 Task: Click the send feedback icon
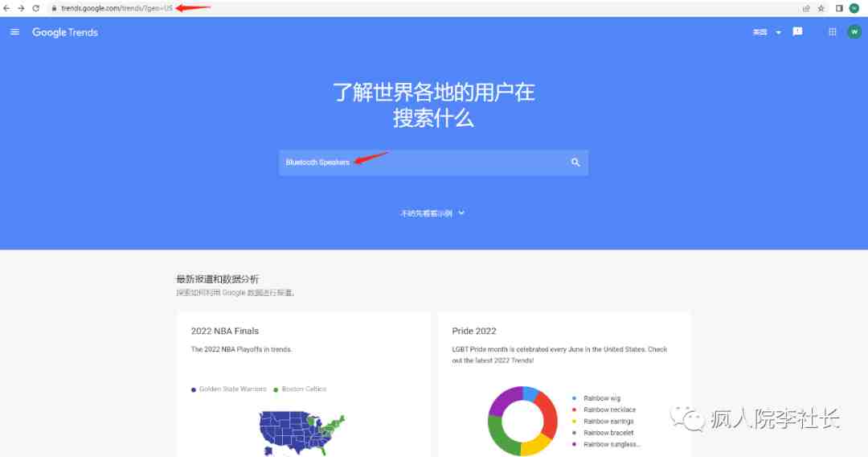pos(798,31)
